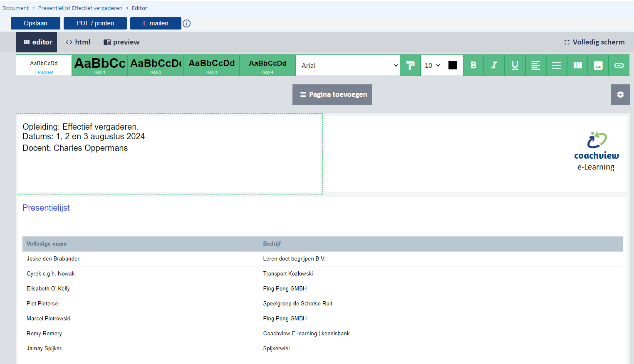Image resolution: width=634 pixels, height=364 pixels.
Task: Toggle italic formatting
Action: coord(494,65)
